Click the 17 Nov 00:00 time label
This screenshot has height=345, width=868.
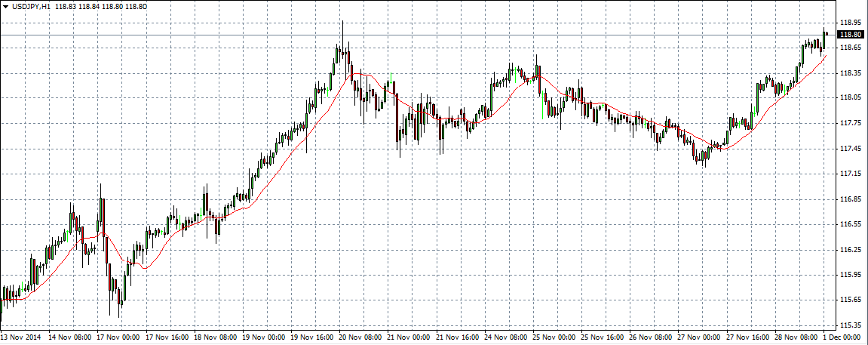pos(118,337)
